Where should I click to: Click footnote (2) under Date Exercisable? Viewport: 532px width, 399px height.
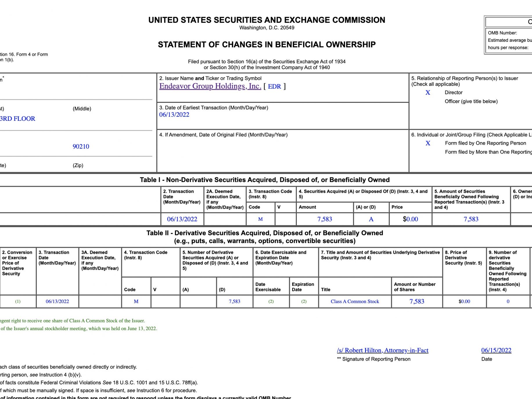pos(271,301)
